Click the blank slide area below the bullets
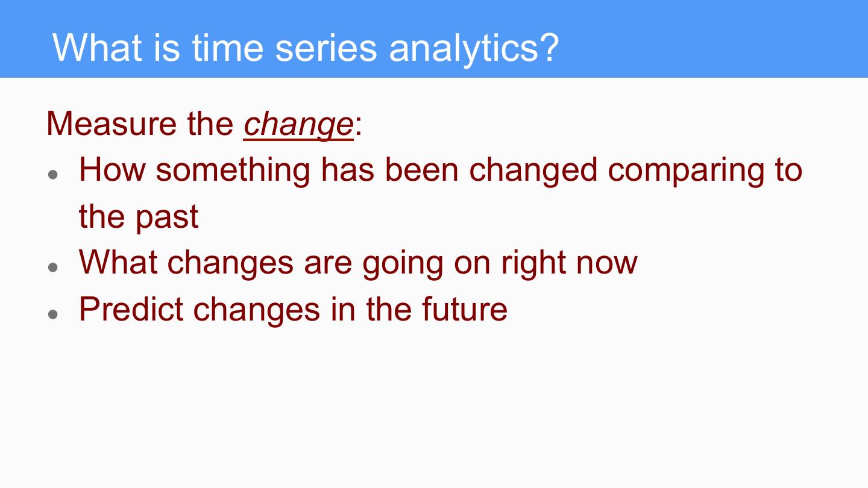The image size is (868, 488). click(434, 410)
